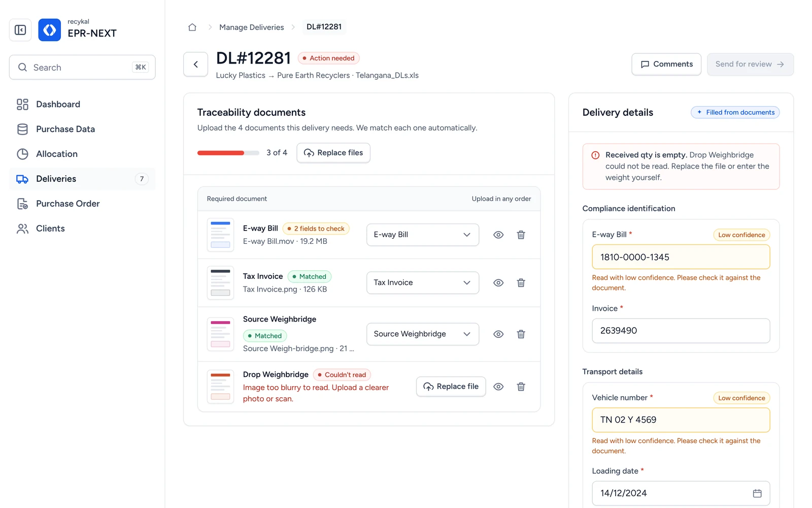Click the 3 of 4 upload progress bar
Image resolution: width=812 pixels, height=508 pixels.
click(x=228, y=153)
